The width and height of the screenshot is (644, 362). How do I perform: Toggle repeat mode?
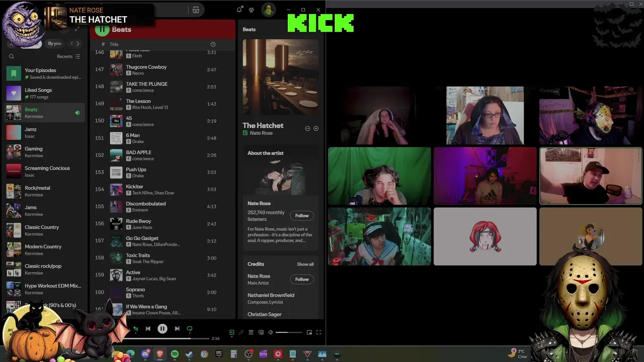(x=190, y=329)
